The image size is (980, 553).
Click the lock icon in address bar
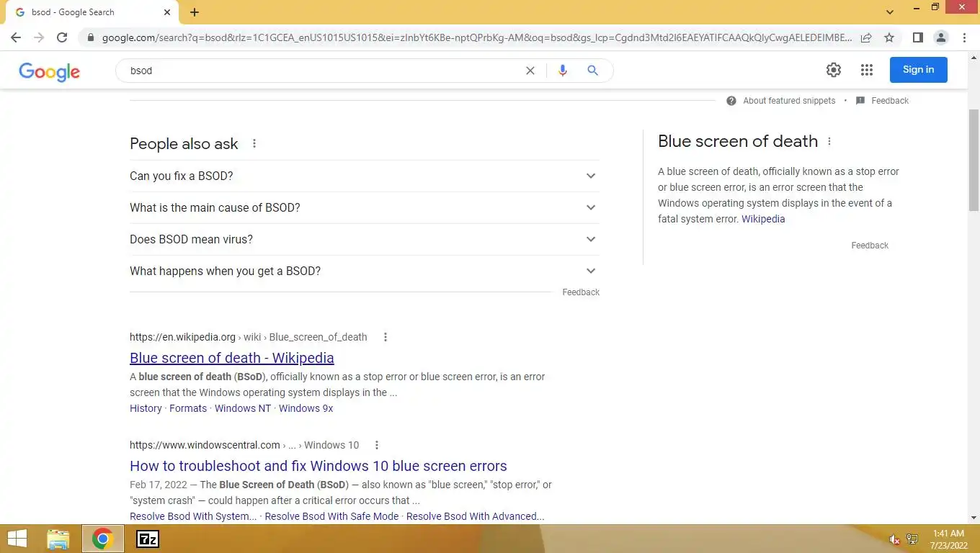point(90,37)
